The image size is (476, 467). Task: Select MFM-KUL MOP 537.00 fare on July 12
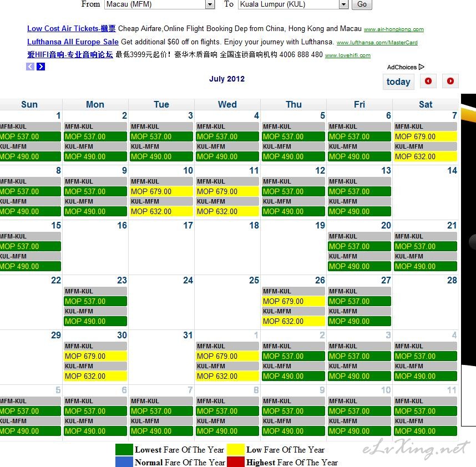(x=293, y=191)
